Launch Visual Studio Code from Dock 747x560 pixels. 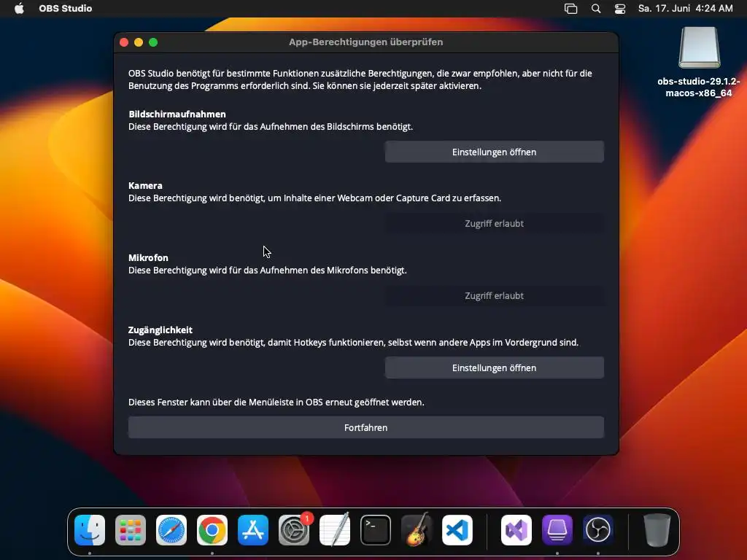coord(457,530)
